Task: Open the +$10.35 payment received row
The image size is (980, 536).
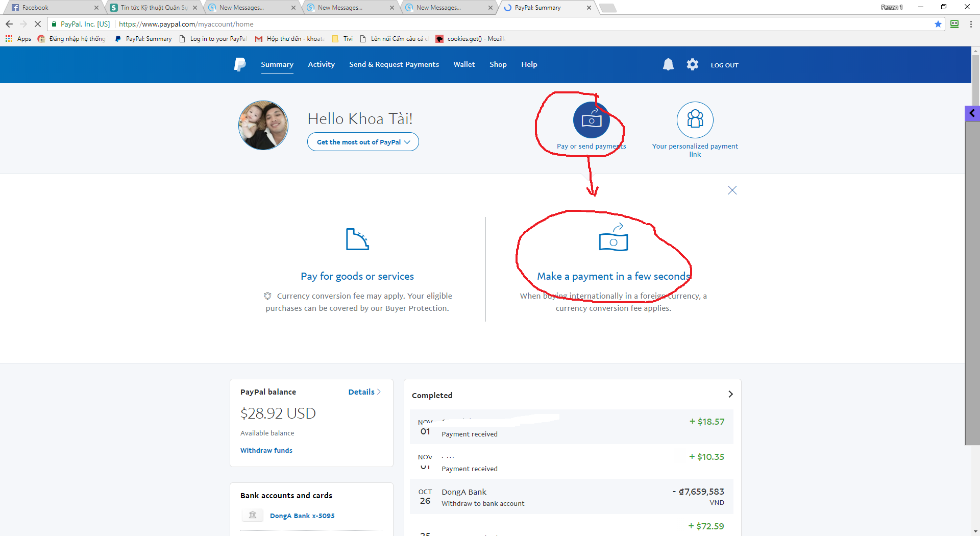Action: pyautogui.click(x=571, y=461)
